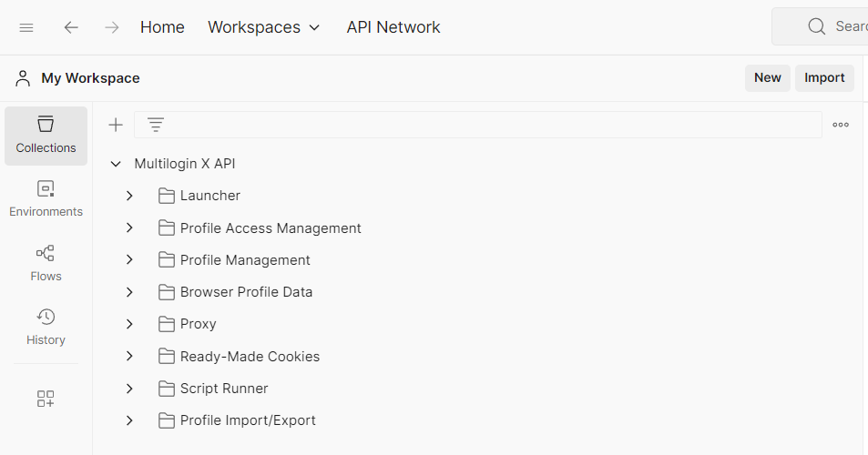This screenshot has width=868, height=455.
Task: Select the Script Runner label
Action: [x=224, y=389]
